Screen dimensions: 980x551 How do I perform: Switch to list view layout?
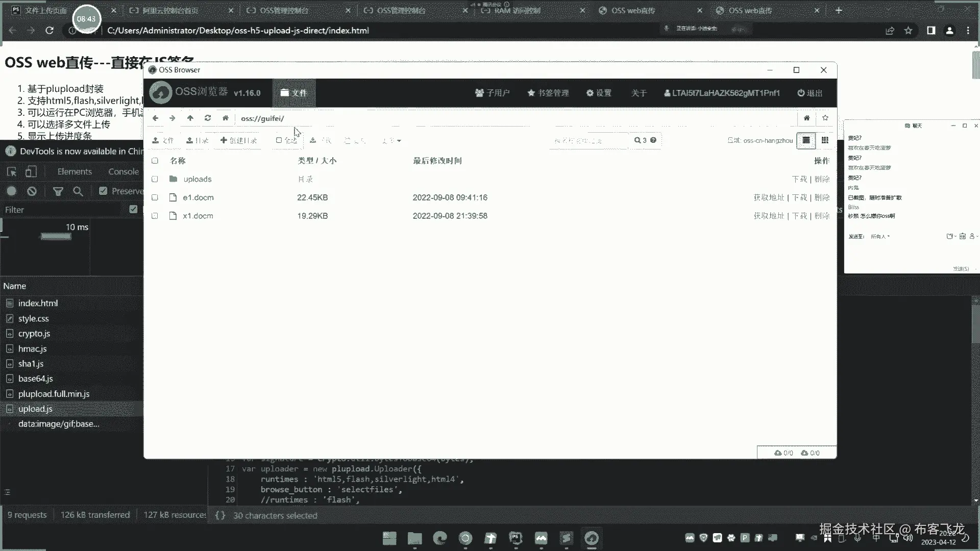(806, 140)
